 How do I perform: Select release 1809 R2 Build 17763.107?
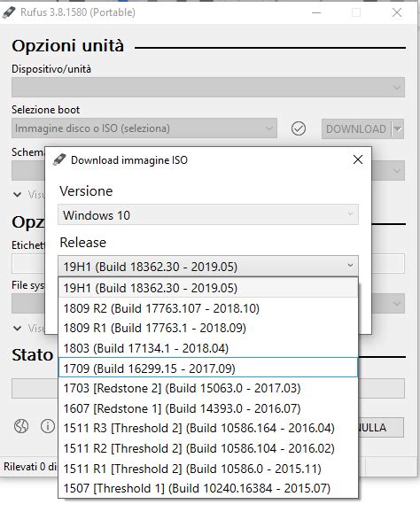(x=208, y=308)
